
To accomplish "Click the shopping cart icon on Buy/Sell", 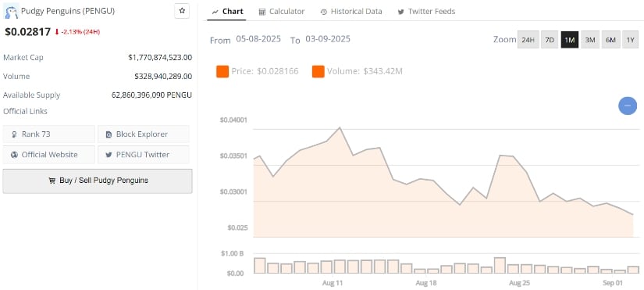I will [x=52, y=181].
